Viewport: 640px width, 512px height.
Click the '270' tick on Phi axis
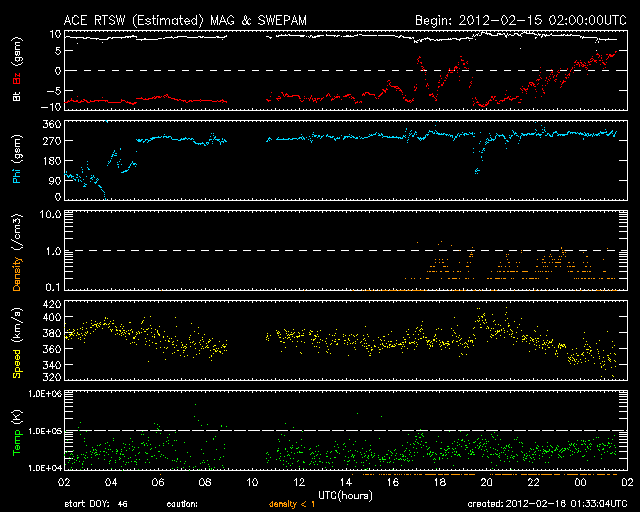tap(52, 141)
